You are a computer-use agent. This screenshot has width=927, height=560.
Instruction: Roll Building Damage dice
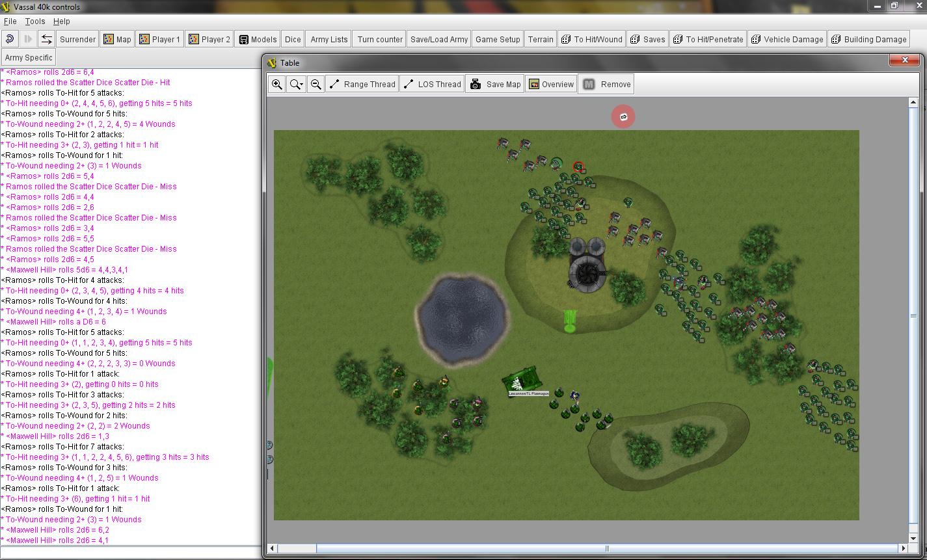[868, 39]
